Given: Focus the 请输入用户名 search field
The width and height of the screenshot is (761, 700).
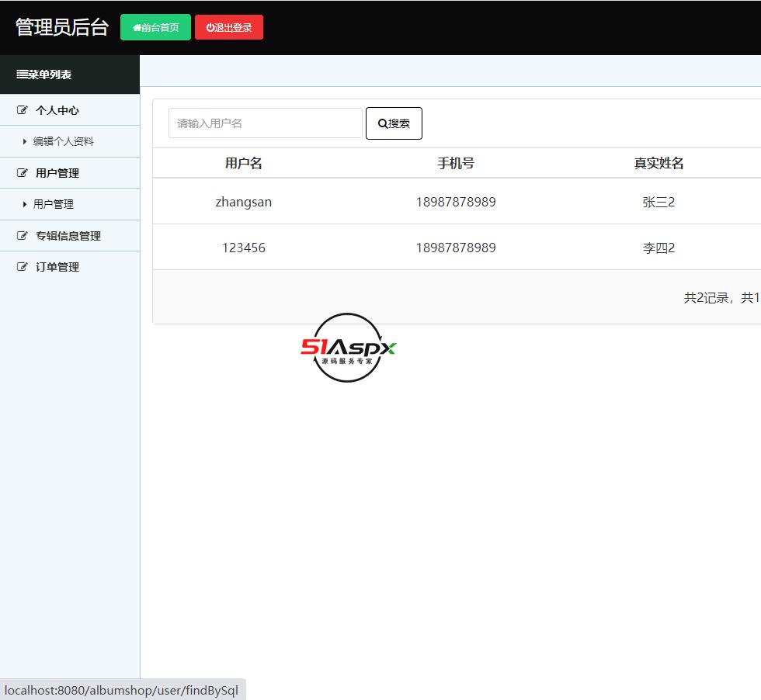Looking at the screenshot, I should click(265, 123).
